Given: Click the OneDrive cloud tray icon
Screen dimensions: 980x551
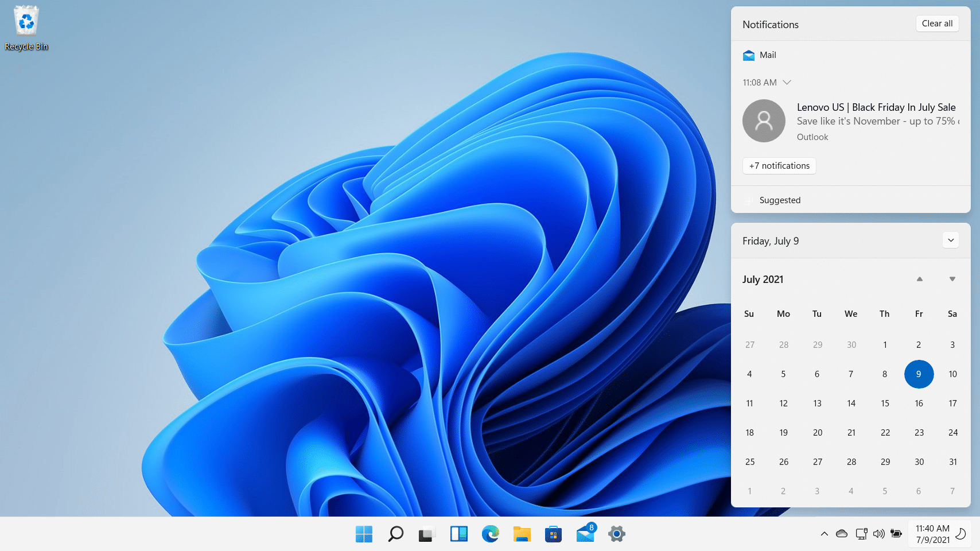Looking at the screenshot, I should [x=842, y=534].
